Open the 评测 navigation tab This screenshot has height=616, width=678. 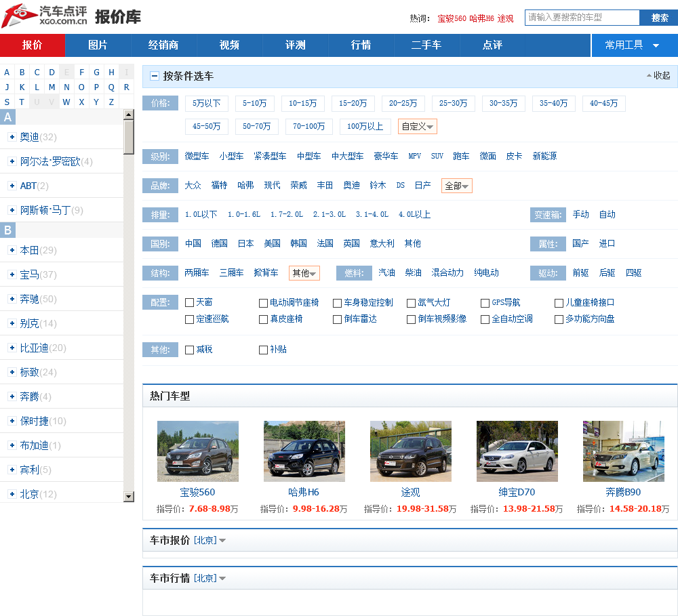tap(296, 45)
